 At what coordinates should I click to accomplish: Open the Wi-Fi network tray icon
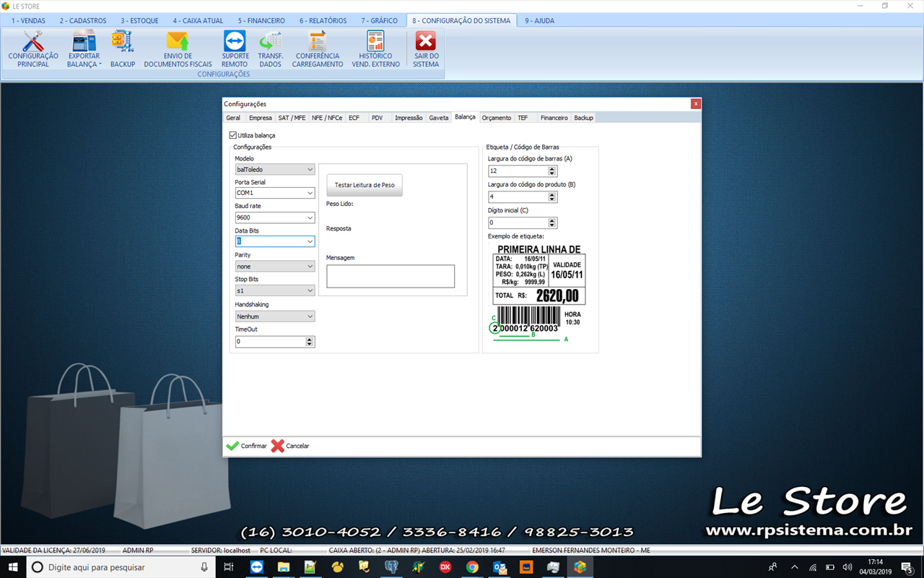pos(813,567)
